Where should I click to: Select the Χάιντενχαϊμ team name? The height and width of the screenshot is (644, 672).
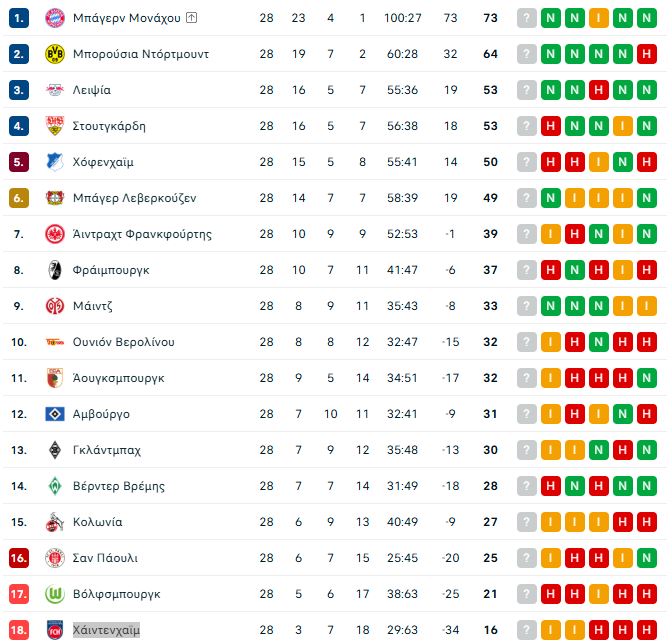click(106, 630)
